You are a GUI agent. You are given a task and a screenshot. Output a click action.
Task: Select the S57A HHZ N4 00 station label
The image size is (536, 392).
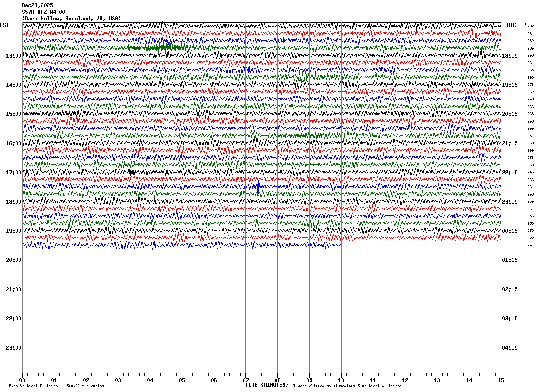coord(43,12)
